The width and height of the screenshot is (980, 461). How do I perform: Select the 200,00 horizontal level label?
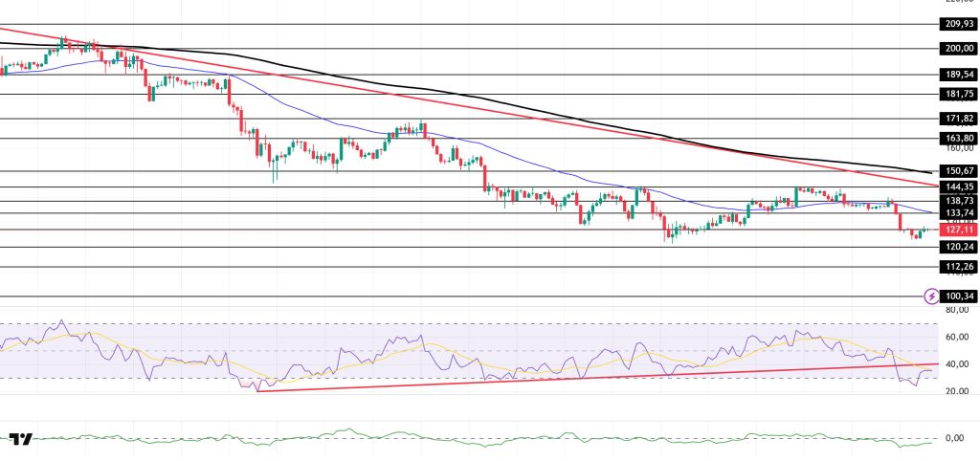(957, 48)
